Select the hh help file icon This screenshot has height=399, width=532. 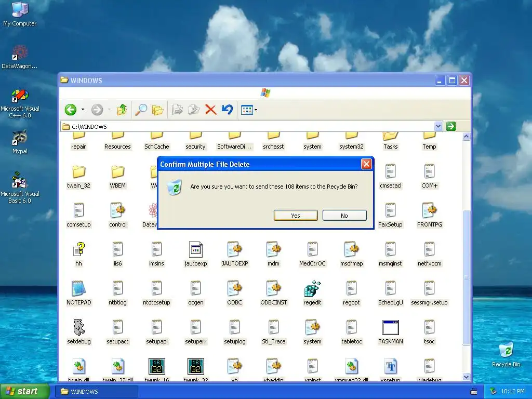(x=78, y=249)
